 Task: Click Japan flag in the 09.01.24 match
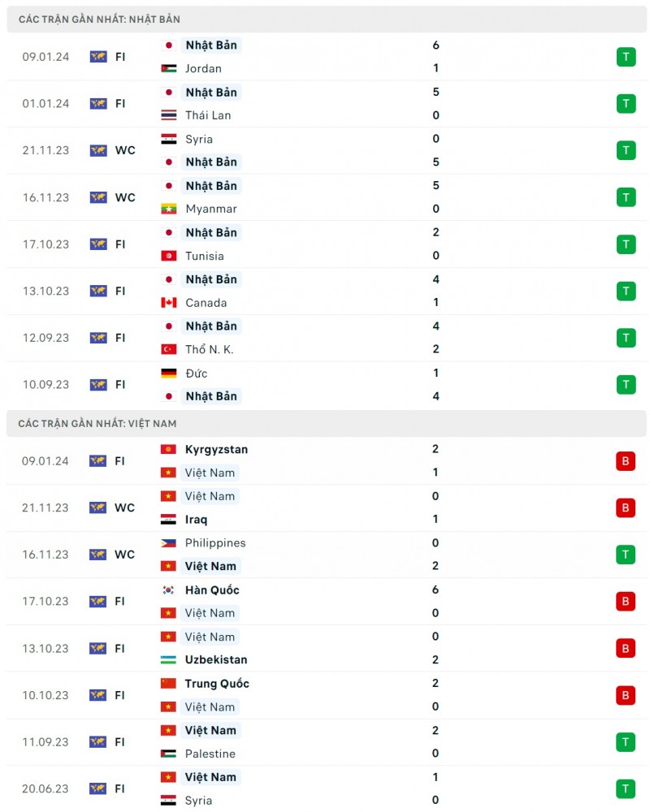169,45
